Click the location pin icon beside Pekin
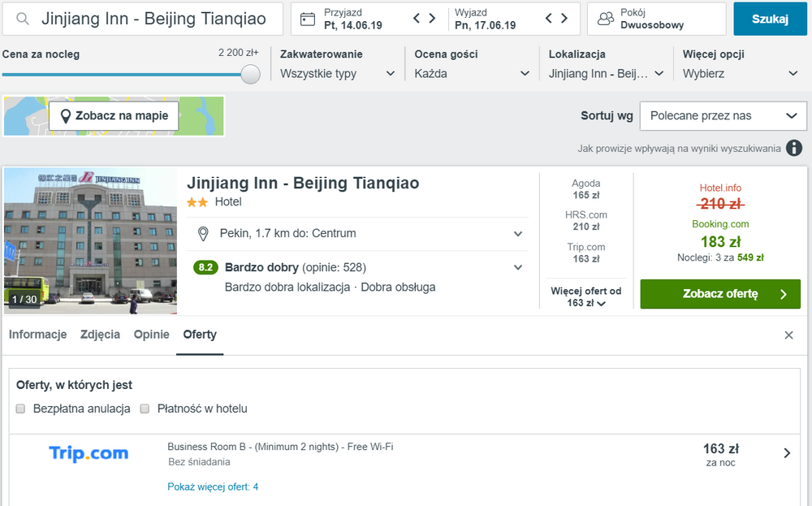The height and width of the screenshot is (506, 812). point(204,234)
